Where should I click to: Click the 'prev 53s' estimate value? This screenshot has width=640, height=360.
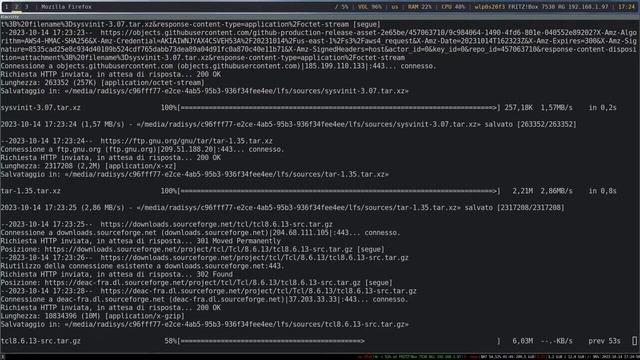click(x=604, y=341)
